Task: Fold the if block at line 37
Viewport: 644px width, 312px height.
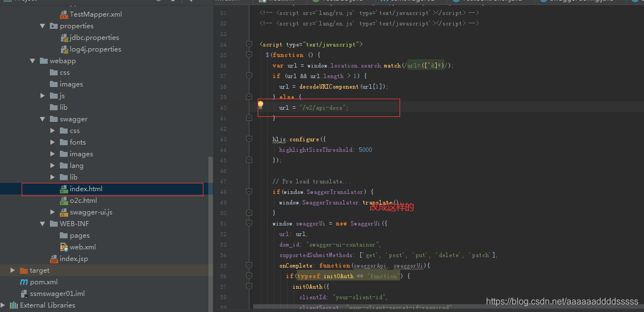Action: point(248,76)
